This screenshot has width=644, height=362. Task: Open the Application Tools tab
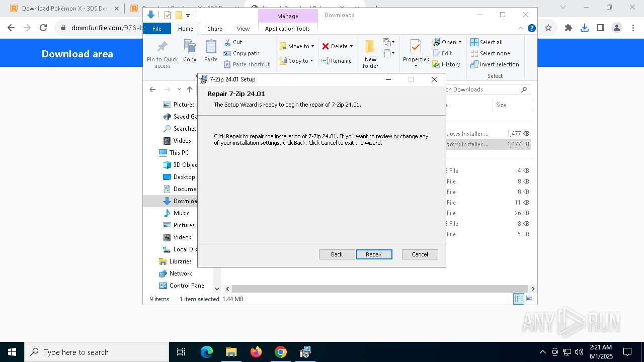[x=287, y=29]
